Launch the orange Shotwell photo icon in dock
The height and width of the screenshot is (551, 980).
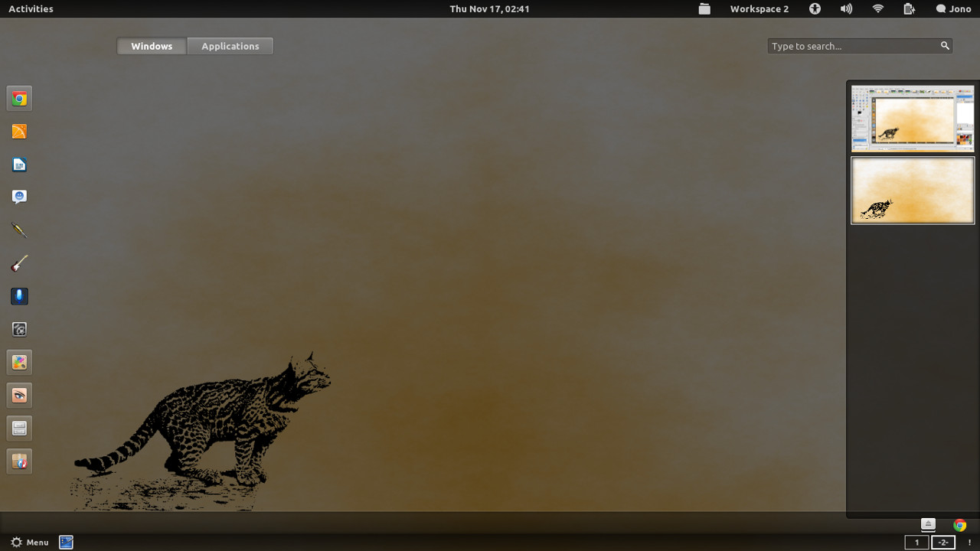[x=19, y=131]
